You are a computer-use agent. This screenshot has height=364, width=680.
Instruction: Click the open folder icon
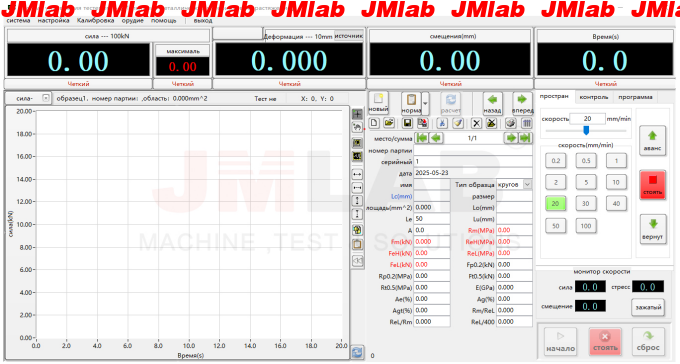click(389, 123)
